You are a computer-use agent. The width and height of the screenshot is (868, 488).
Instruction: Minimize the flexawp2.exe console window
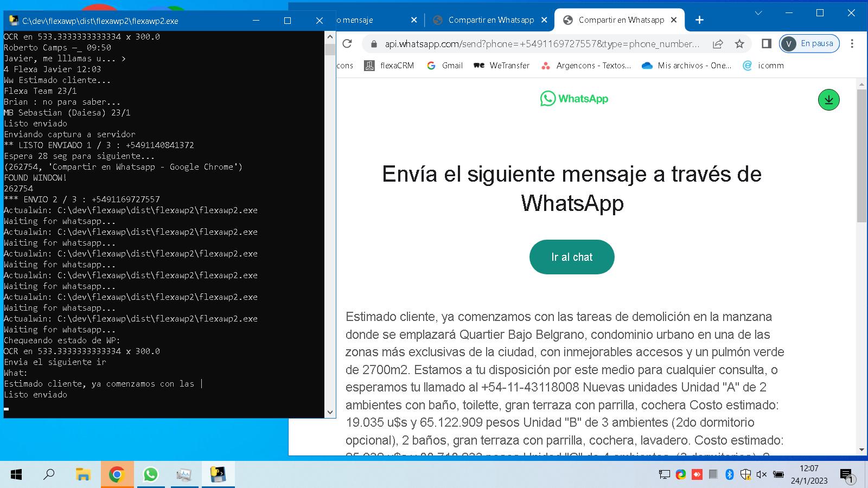click(x=256, y=21)
